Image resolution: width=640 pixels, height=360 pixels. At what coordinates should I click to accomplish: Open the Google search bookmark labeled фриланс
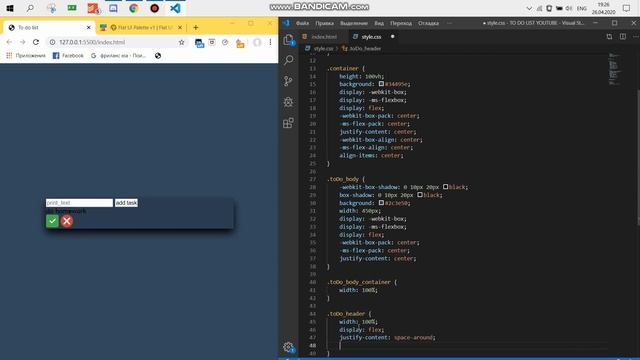click(118, 56)
